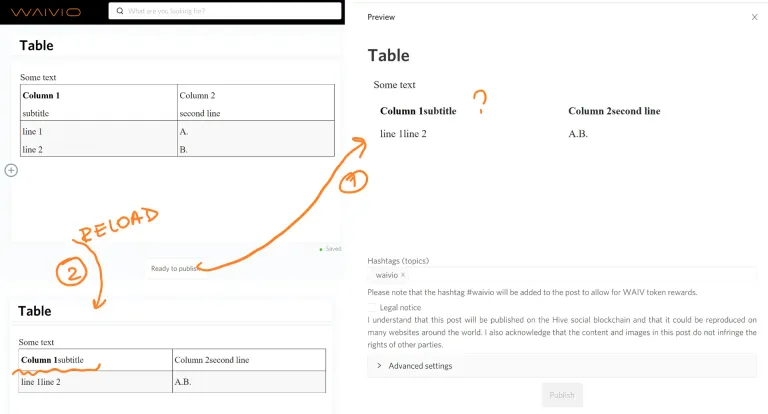Click the 'line 1' table cell in editor

click(x=98, y=139)
